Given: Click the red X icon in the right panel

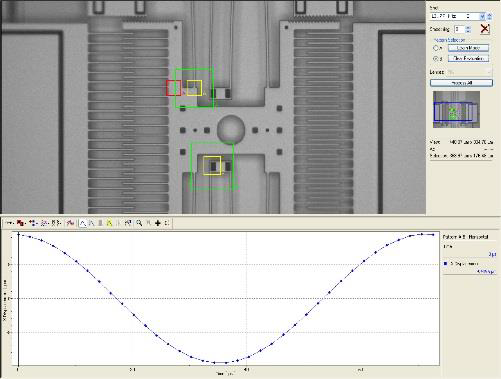Looking at the screenshot, I should point(485,29).
